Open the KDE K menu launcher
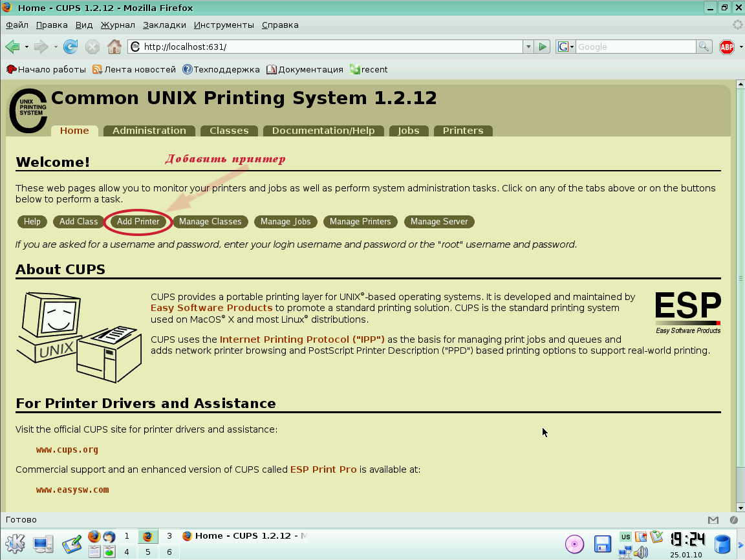 point(15,544)
